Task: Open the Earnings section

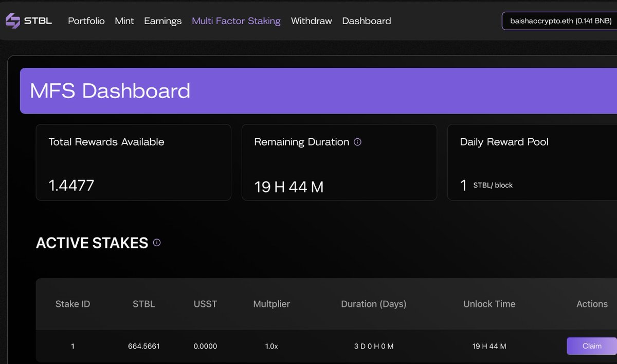Action: point(162,21)
